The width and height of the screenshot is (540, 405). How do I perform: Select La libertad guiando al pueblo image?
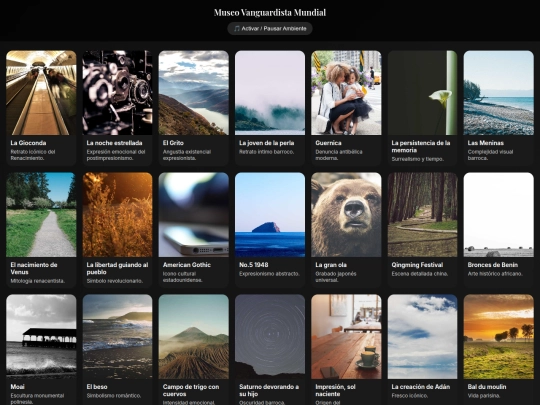pyautogui.click(x=117, y=215)
